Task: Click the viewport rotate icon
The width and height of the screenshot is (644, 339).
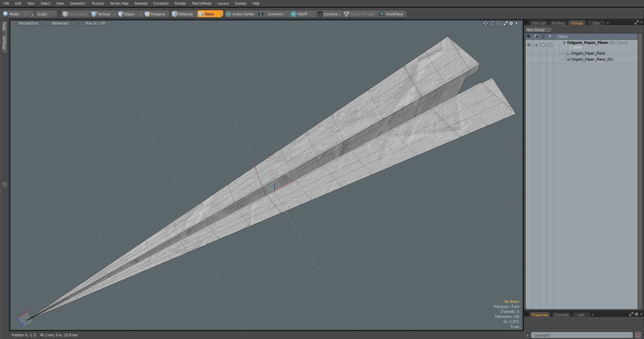Action: (492, 23)
